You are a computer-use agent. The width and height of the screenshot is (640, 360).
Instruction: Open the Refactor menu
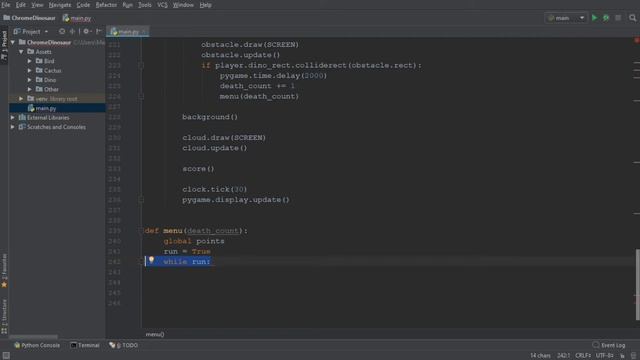106,5
